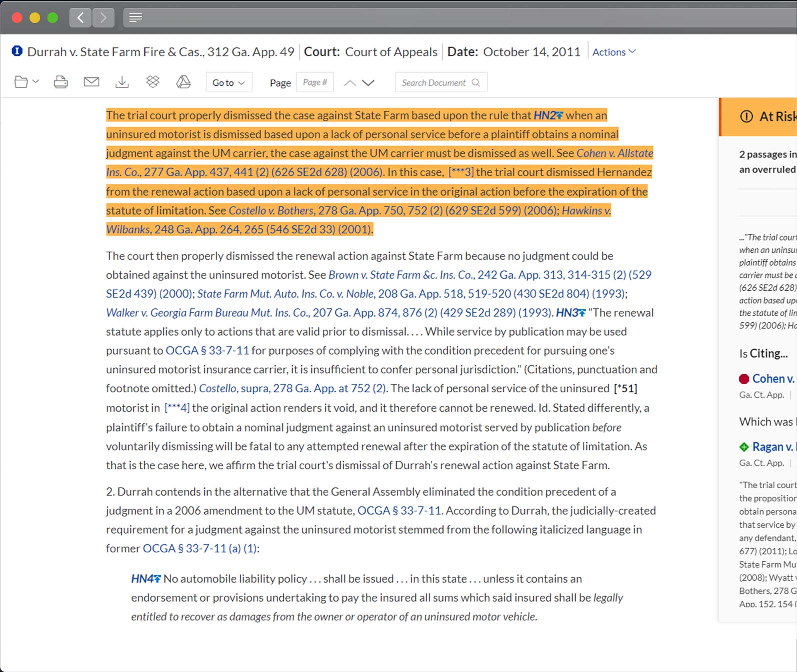
Task: Click the 'Is Citing...' sidebar heading
Action: pos(763,354)
